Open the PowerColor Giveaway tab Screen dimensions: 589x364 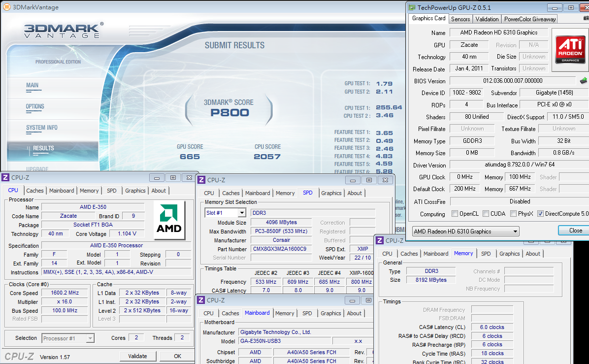[x=529, y=19]
